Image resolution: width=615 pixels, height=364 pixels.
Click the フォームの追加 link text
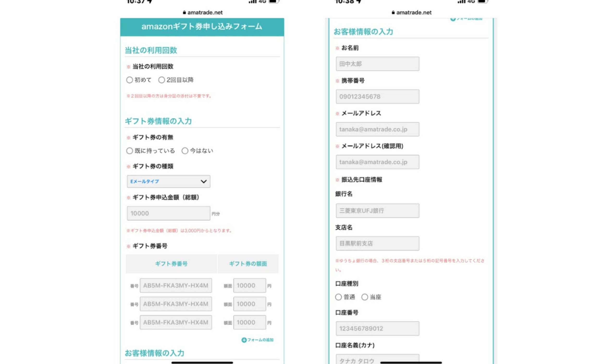coord(260,340)
